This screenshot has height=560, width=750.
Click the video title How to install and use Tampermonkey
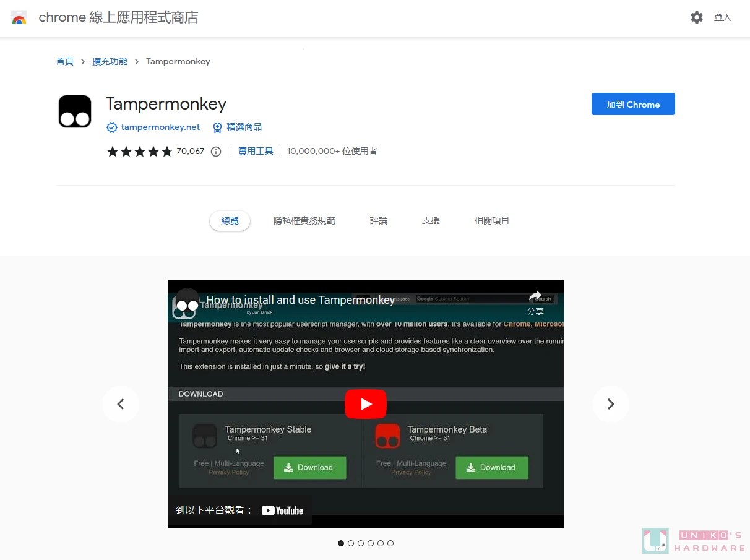click(300, 300)
